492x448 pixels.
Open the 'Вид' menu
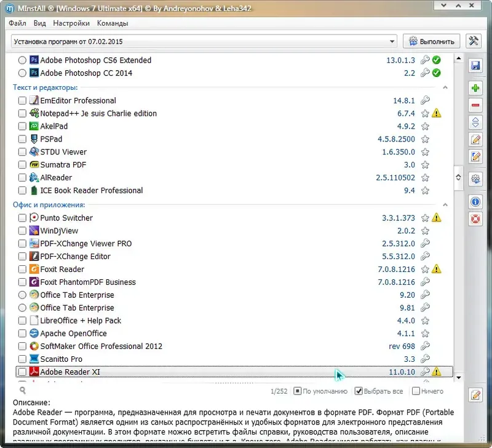click(x=39, y=23)
